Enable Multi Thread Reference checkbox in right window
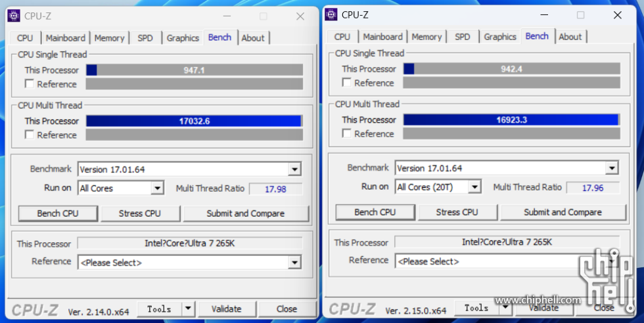The height and width of the screenshot is (323, 644). 347,133
